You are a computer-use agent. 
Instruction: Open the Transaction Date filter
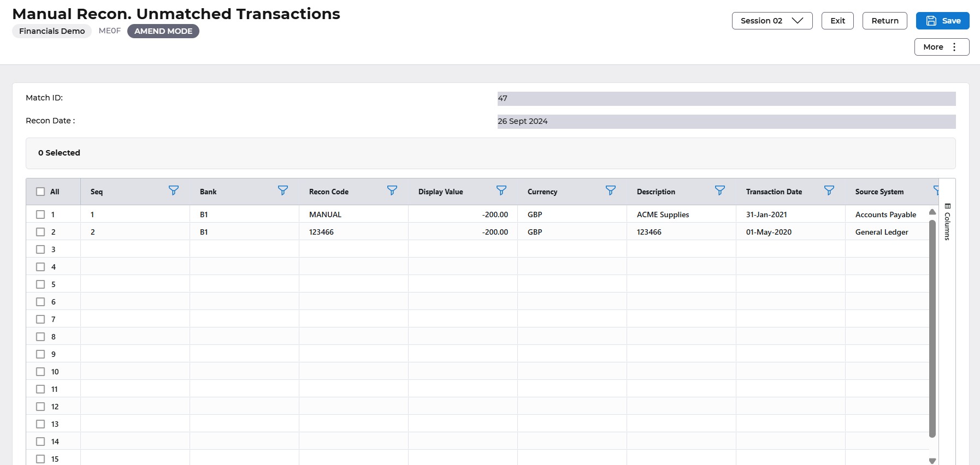click(829, 190)
